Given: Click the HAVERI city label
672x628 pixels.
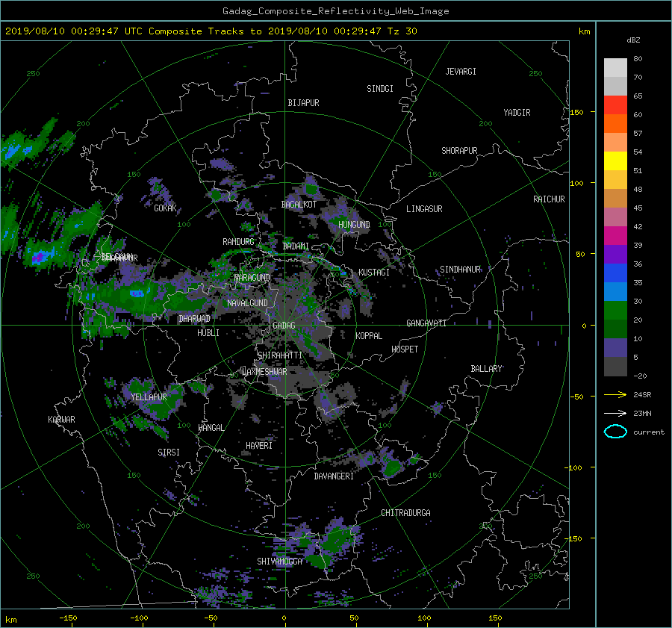Looking at the screenshot, I should (x=259, y=446).
